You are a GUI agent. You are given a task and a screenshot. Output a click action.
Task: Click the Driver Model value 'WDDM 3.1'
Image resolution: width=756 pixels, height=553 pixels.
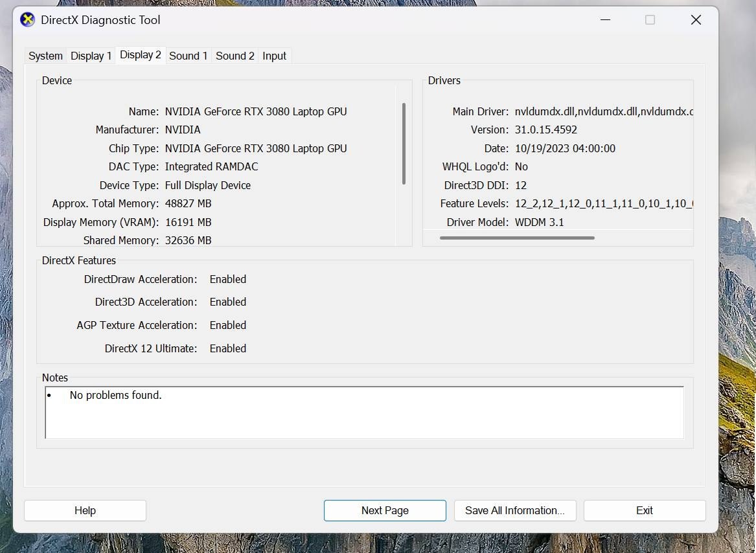[x=540, y=222]
